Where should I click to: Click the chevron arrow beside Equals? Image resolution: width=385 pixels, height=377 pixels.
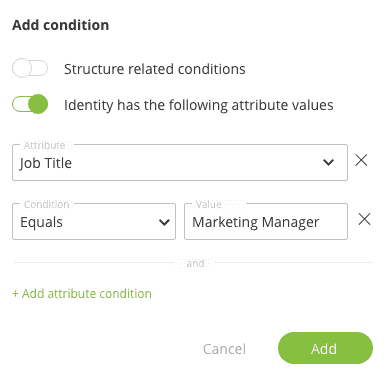coord(164,222)
